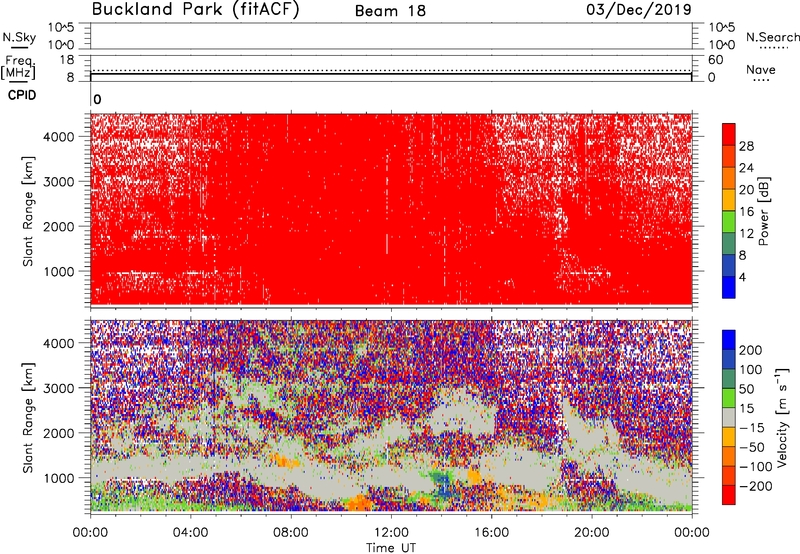Click the 'Time UT' axis label
Image resolution: width=800 pixels, height=554 pixels.
391,548
